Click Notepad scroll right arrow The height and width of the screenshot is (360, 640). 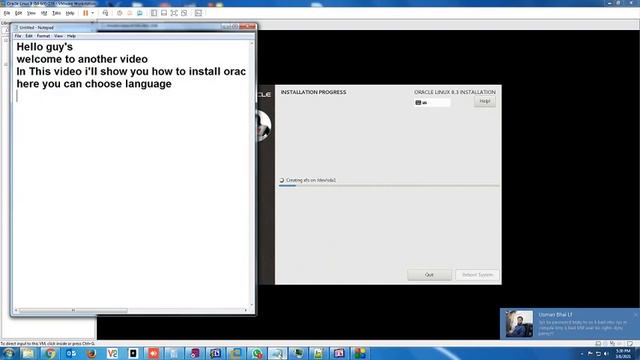(x=246, y=310)
